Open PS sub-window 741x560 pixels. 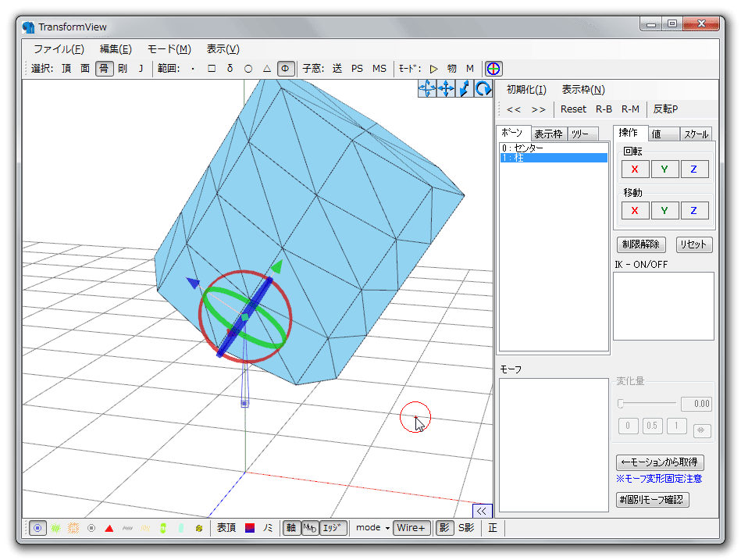(358, 69)
